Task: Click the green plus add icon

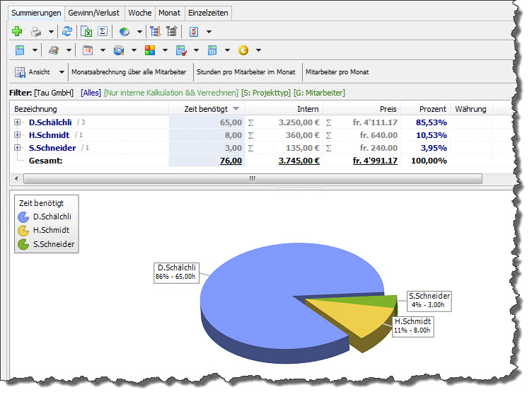Action: [x=17, y=32]
